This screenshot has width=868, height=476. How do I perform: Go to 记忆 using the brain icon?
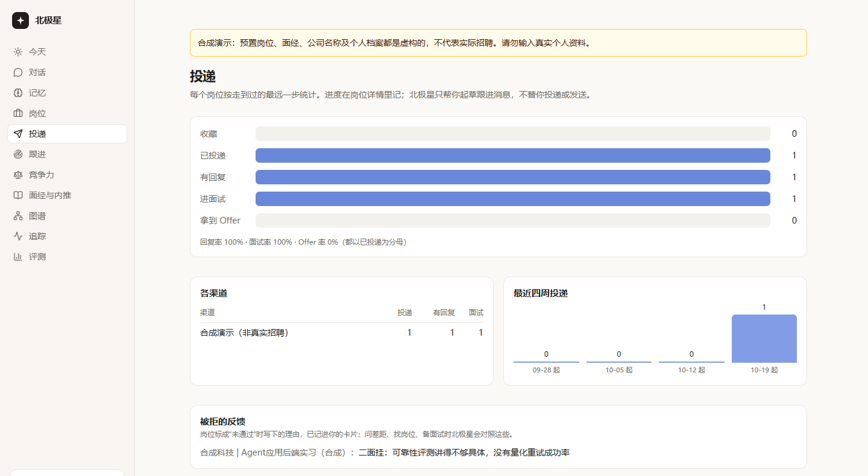click(x=18, y=93)
